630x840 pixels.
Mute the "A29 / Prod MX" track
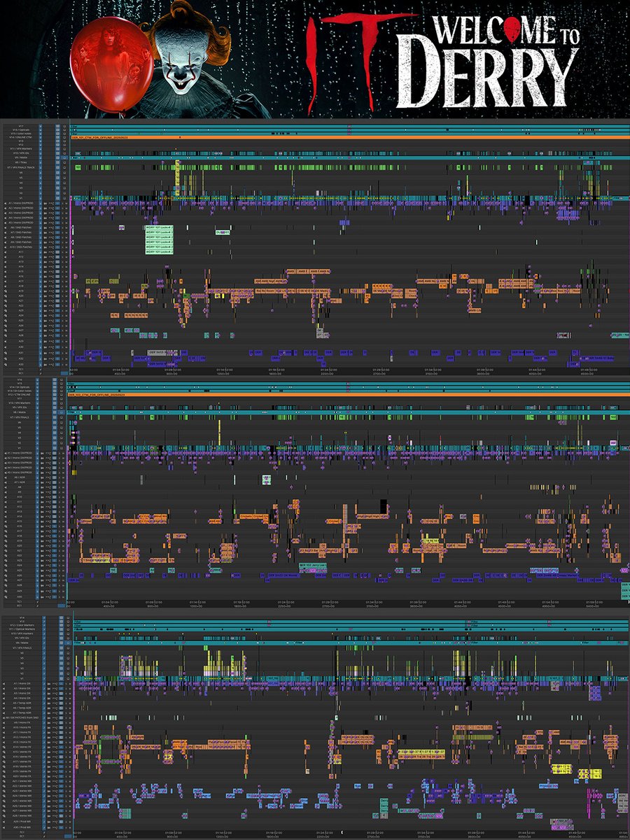click(x=70, y=822)
